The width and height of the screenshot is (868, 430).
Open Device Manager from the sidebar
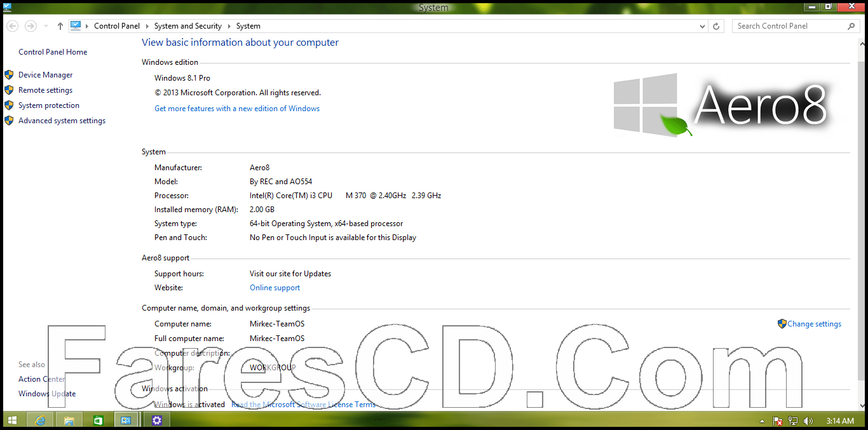46,75
